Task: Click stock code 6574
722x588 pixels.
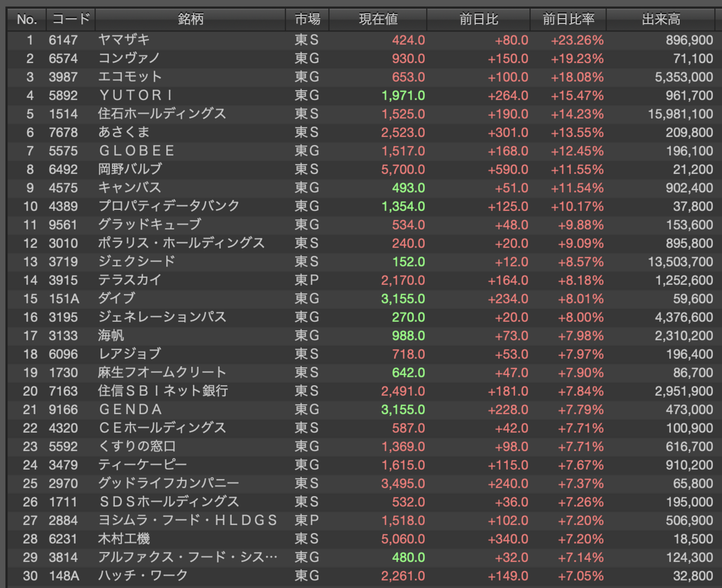Action: (x=63, y=58)
